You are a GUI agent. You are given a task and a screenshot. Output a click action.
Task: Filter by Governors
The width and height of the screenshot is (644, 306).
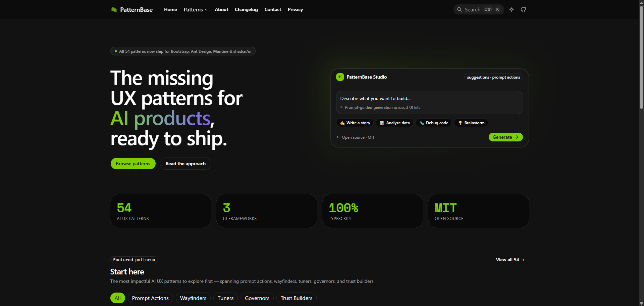[257, 298]
